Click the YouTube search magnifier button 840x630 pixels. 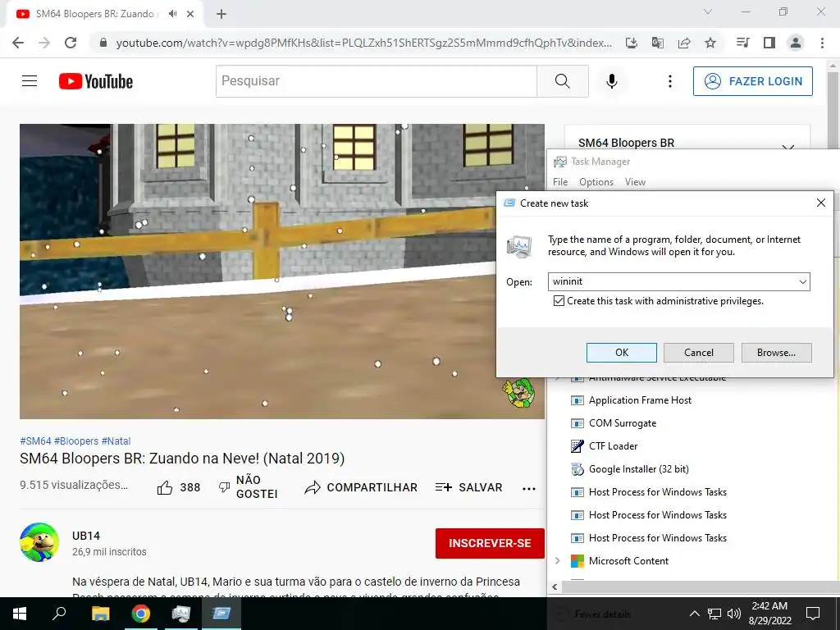563,81
